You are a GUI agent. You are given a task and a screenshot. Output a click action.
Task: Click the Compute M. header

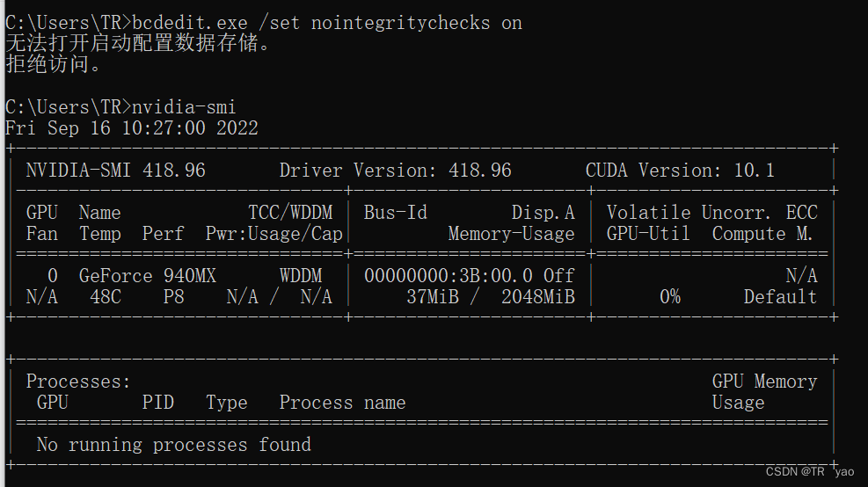click(x=762, y=234)
